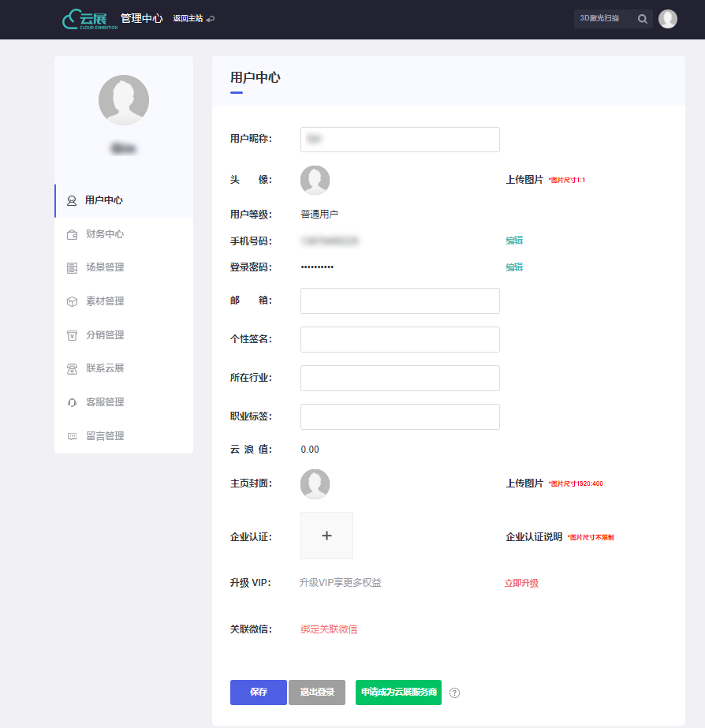Click the 邮箱 email input field
The height and width of the screenshot is (728, 705).
pyautogui.click(x=399, y=301)
